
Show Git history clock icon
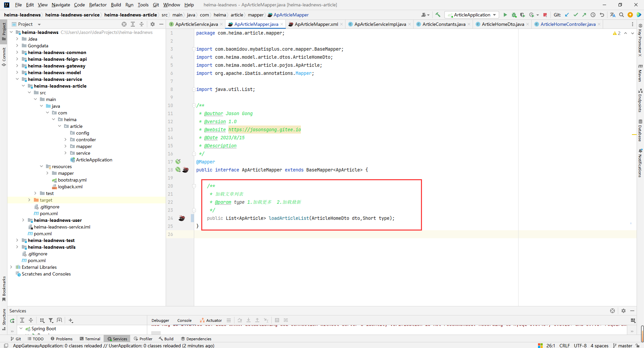tap(593, 15)
